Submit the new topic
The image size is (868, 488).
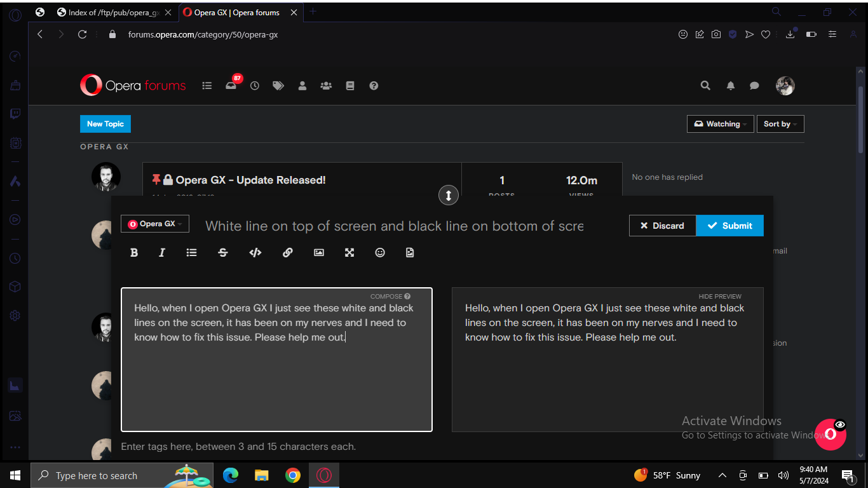(730, 226)
